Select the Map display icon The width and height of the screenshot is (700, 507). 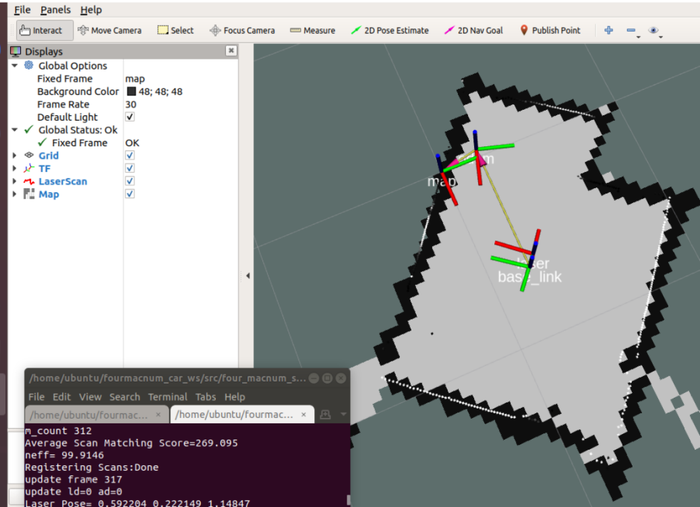(x=29, y=194)
